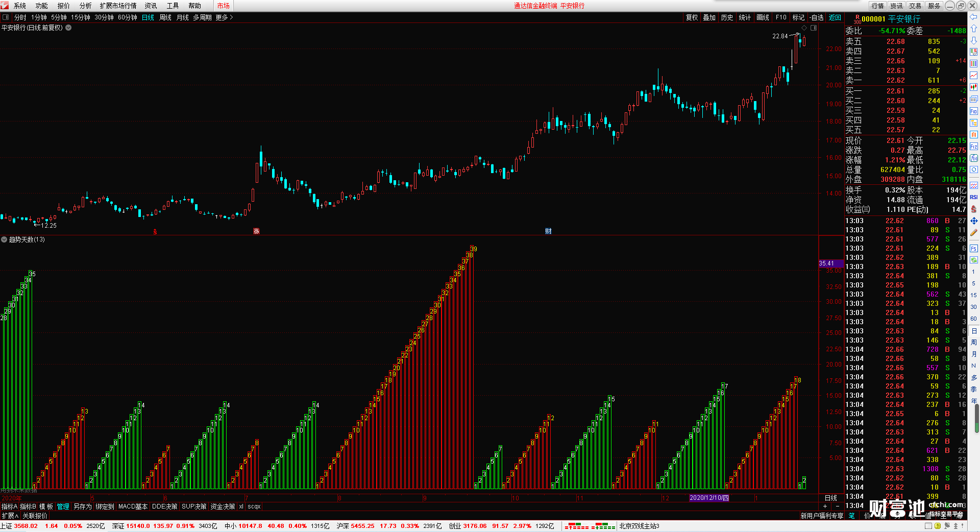Click the red app logo icon top-left
Screen dimensions: 980x532
(5, 6)
